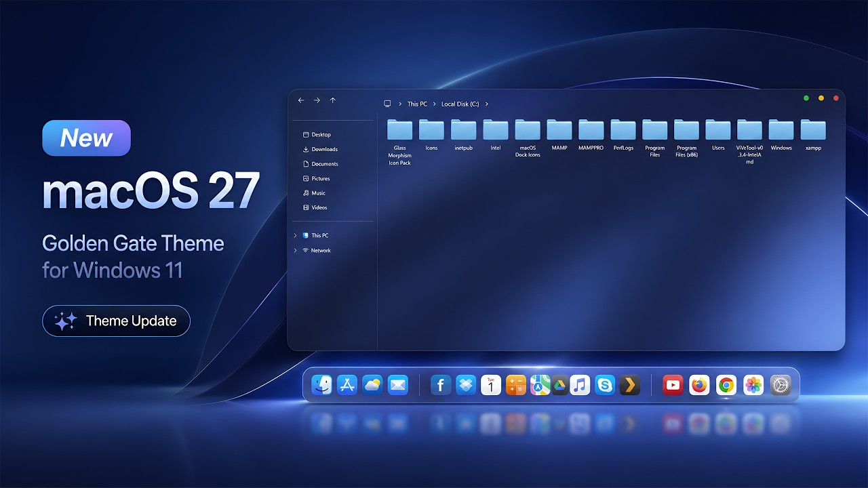The height and width of the screenshot is (488, 868).
Task: Open System Settings gear in dock
Action: (781, 385)
